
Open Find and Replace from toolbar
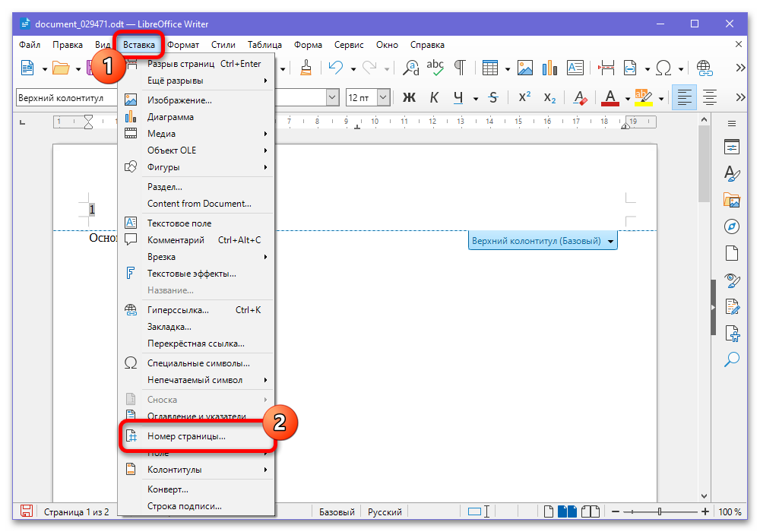coord(411,68)
